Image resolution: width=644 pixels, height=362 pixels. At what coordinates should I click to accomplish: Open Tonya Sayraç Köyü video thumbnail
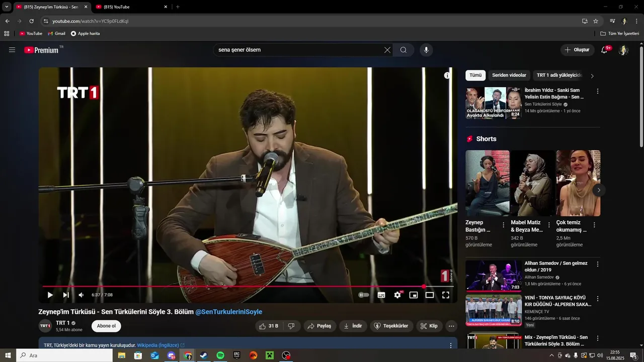493,310
